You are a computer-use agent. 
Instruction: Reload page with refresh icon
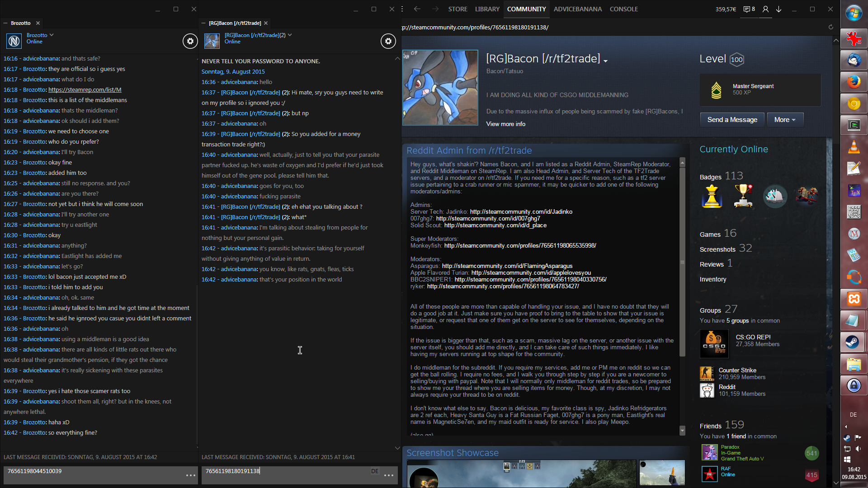pos(830,27)
